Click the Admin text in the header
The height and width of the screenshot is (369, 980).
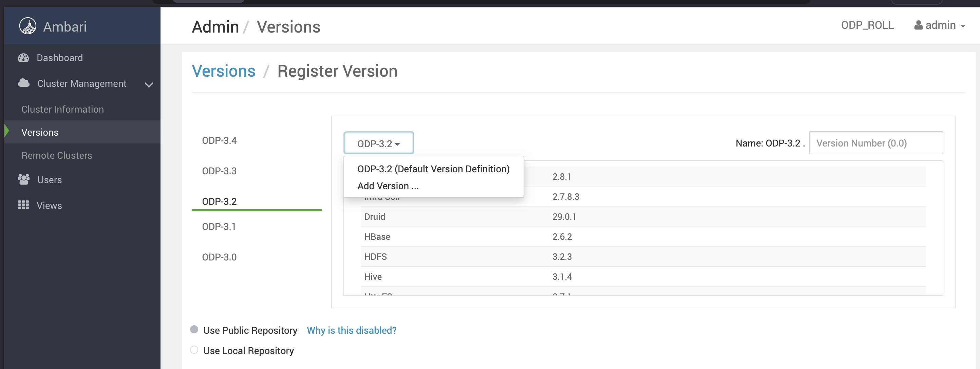coord(215,27)
